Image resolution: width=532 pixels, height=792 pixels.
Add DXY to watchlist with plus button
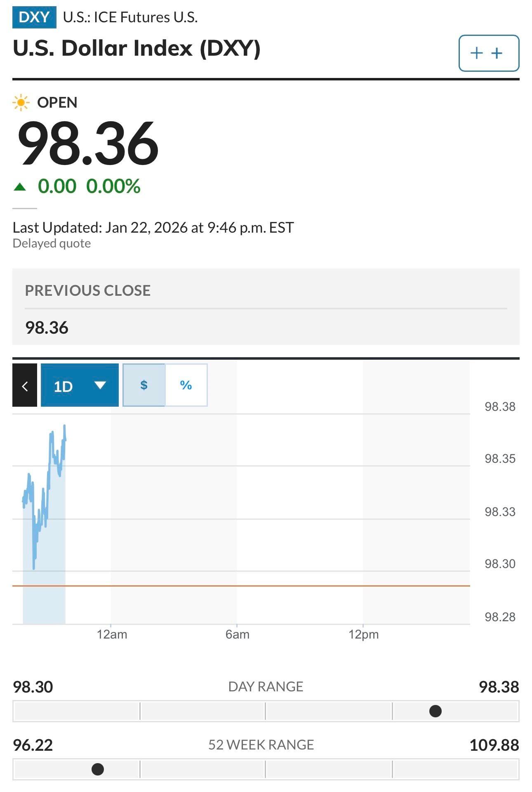[x=489, y=53]
